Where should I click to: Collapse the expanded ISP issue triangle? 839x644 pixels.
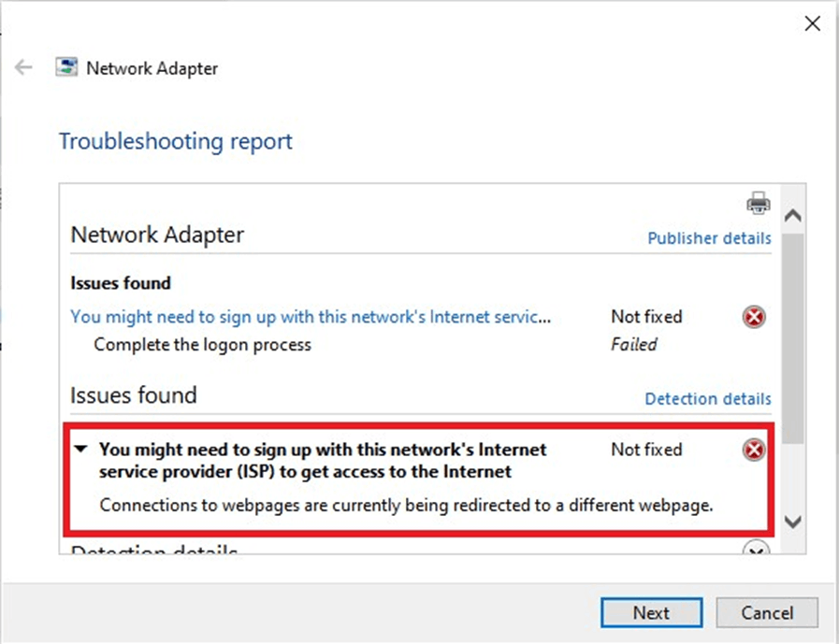pos(81,450)
